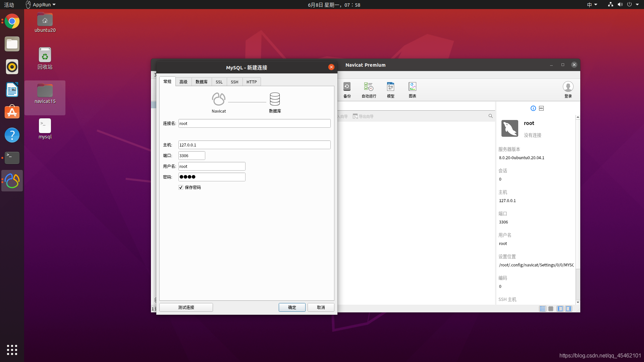This screenshot has width=644, height=362.
Task: Click the blue general info icon
Action: click(533, 108)
